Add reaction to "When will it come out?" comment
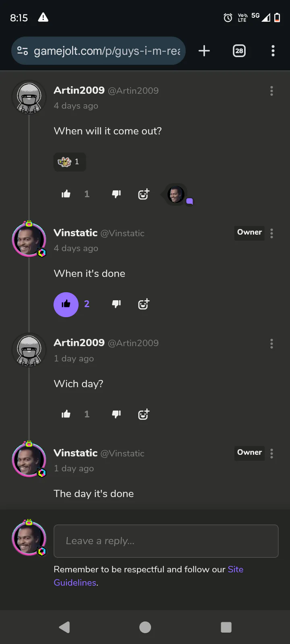 click(144, 194)
